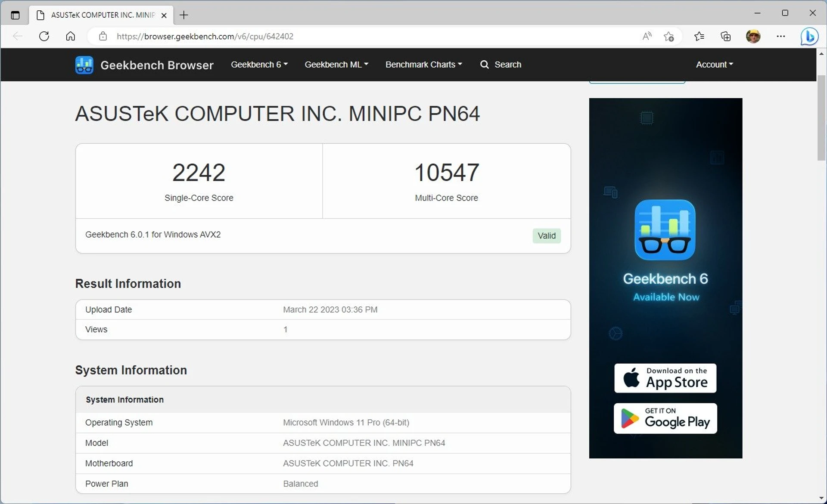Open a new tab with the plus icon

pyautogui.click(x=184, y=15)
